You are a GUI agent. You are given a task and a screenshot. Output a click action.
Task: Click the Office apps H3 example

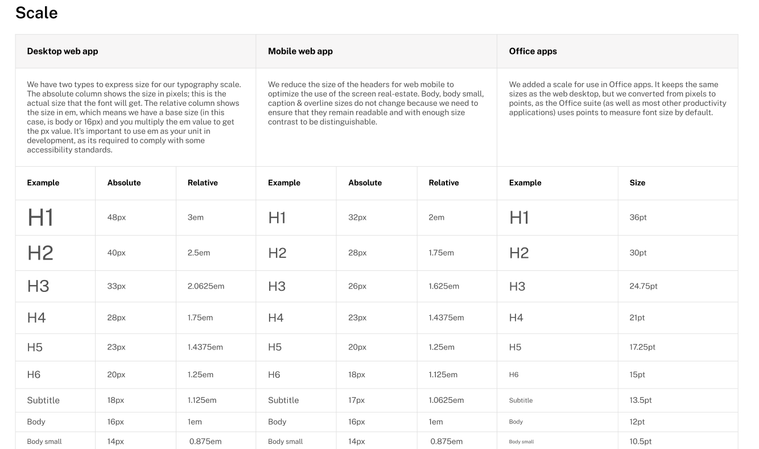point(517,286)
